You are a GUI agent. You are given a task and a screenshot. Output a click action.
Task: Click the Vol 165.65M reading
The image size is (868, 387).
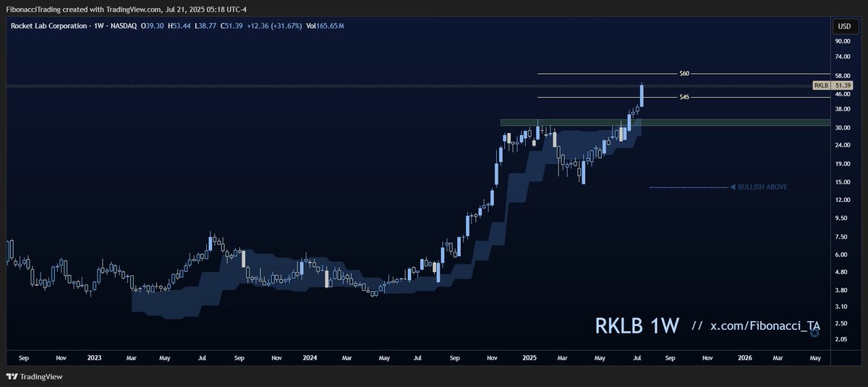[x=325, y=26]
